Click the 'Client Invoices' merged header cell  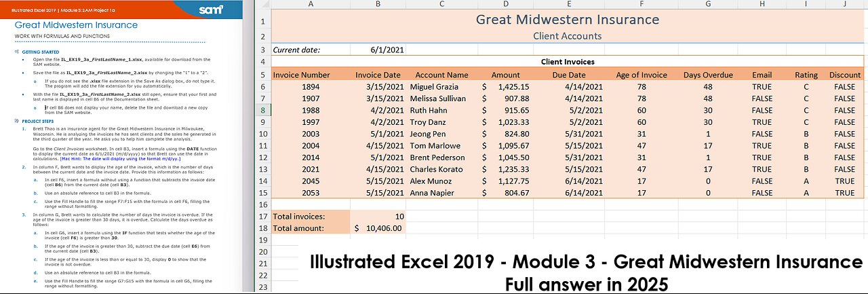(567, 62)
